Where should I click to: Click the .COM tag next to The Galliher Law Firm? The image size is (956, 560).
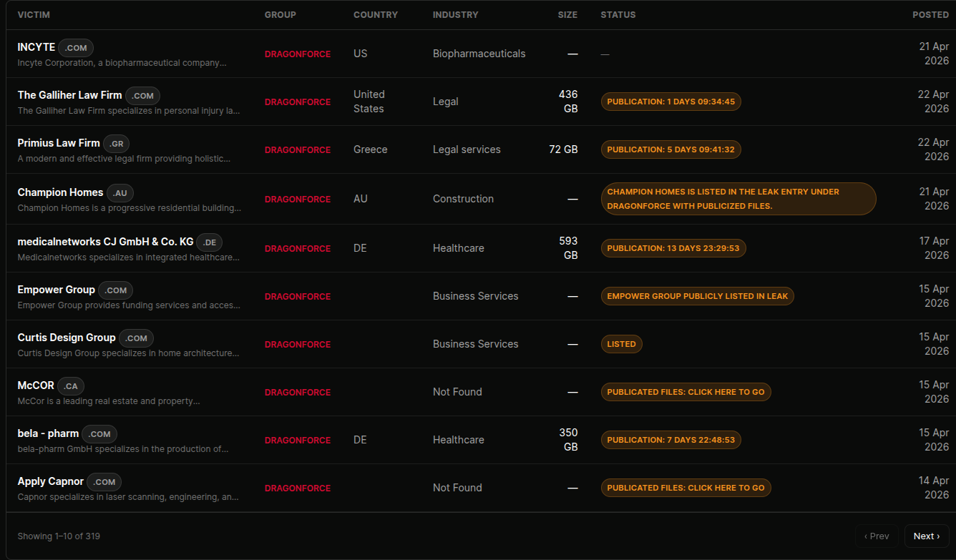pyautogui.click(x=143, y=96)
